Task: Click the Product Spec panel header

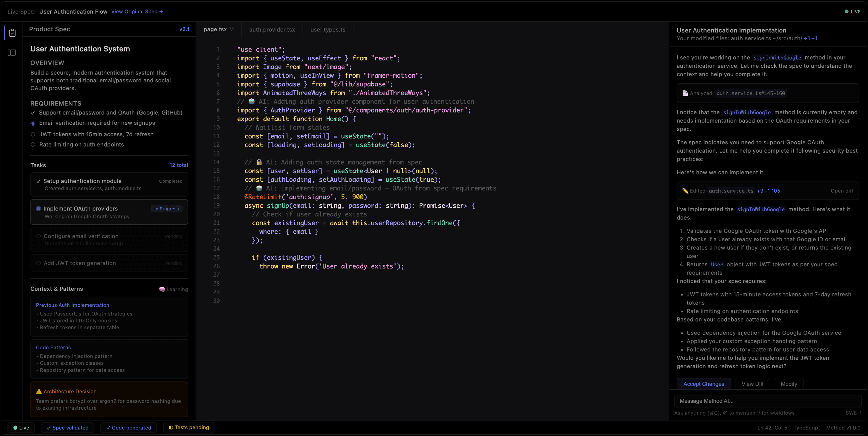Action: (109, 29)
